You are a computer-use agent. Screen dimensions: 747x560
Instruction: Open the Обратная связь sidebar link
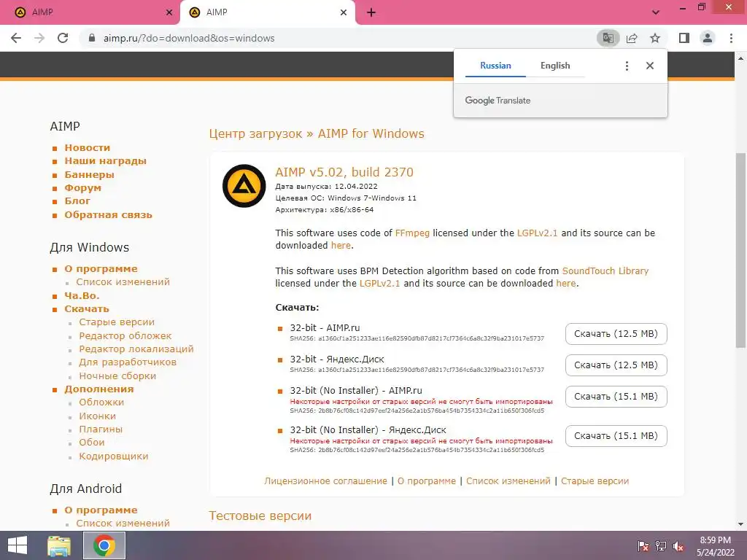tap(108, 215)
